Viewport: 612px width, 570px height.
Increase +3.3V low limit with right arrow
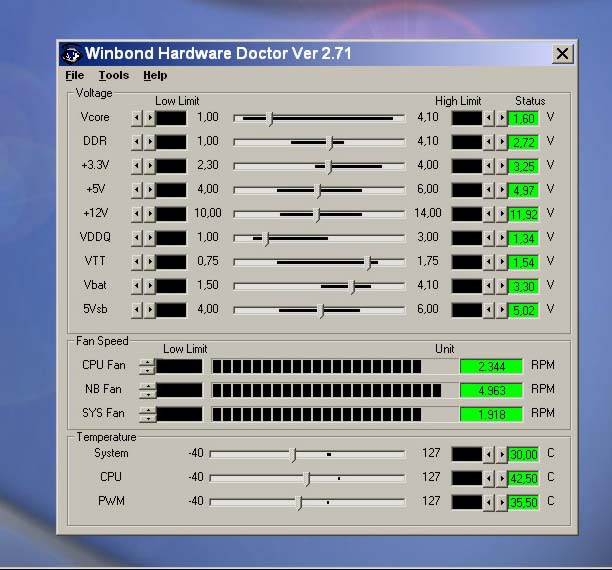[150, 166]
